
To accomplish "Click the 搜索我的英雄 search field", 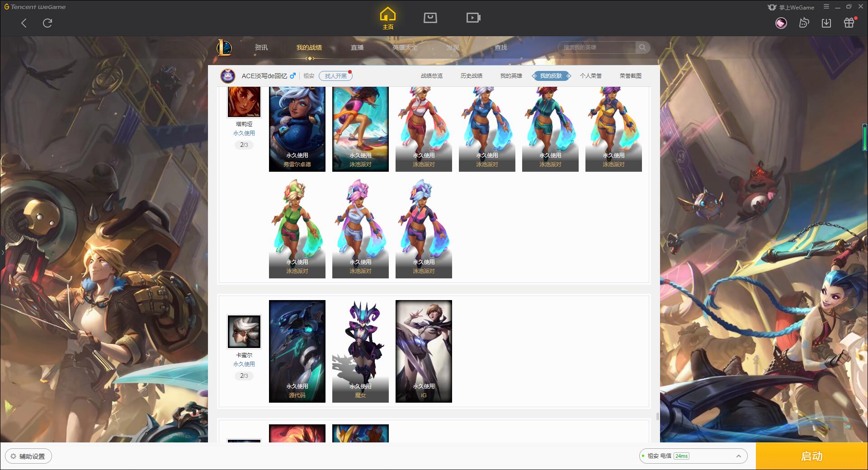I will 597,47.
